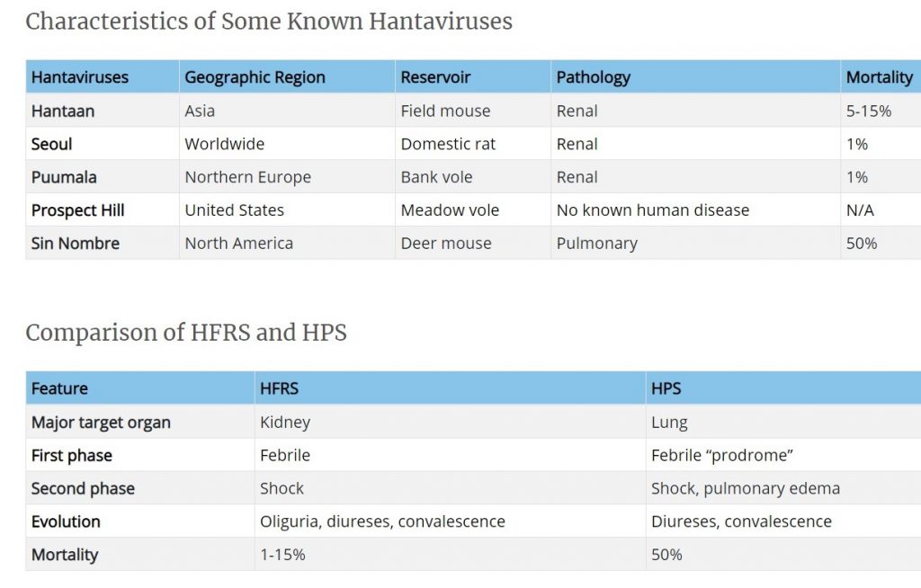Click the Seoul virus name cell

pyautogui.click(x=52, y=144)
